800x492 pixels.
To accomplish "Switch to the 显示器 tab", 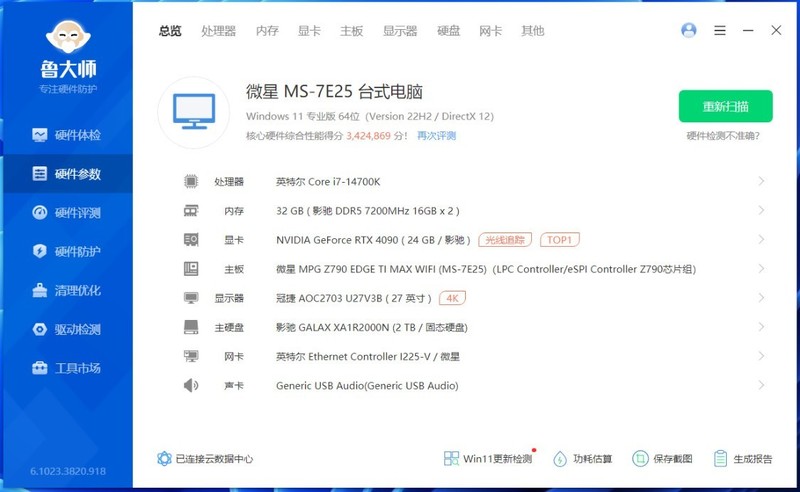I will (400, 31).
